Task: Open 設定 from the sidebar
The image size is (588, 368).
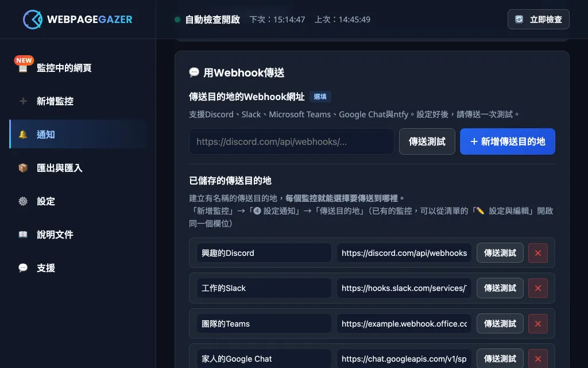Action: click(78, 201)
